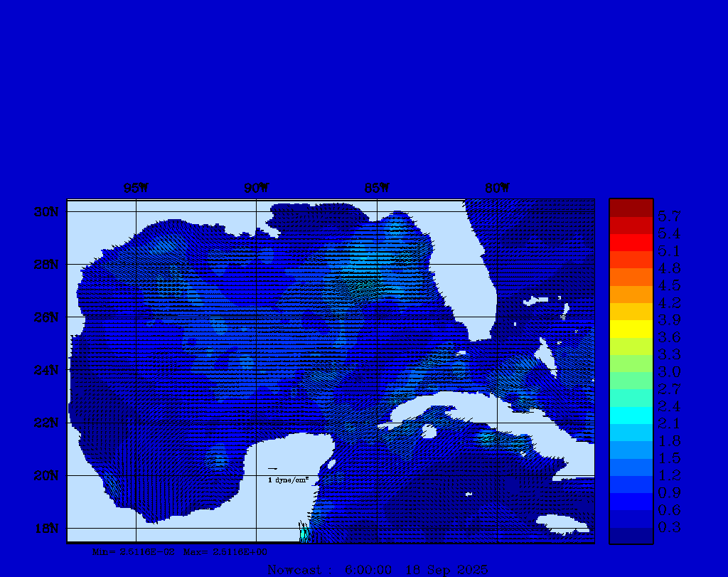Click the 80W longitude label
The width and height of the screenshot is (728, 577).
coord(497,189)
